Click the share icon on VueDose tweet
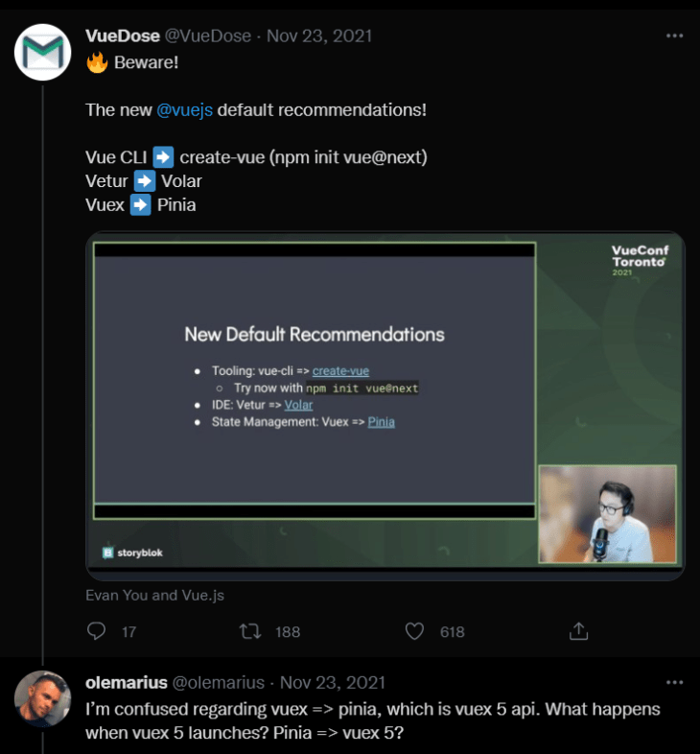This screenshot has height=754, width=700. 578,631
